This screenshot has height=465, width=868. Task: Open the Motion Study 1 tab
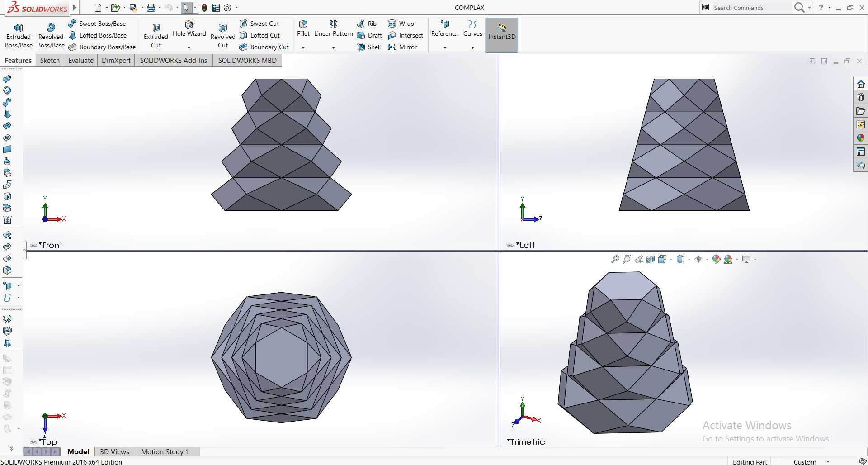pyautogui.click(x=165, y=451)
